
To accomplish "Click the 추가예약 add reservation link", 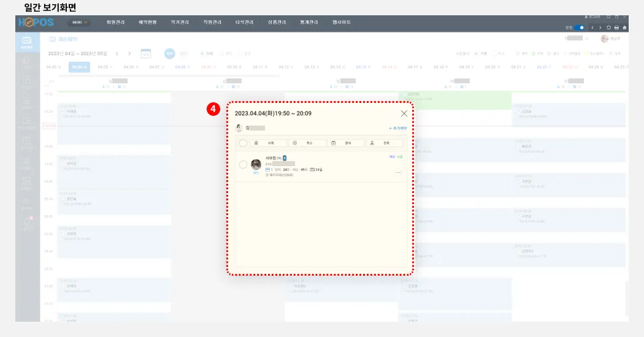I will tap(397, 129).
